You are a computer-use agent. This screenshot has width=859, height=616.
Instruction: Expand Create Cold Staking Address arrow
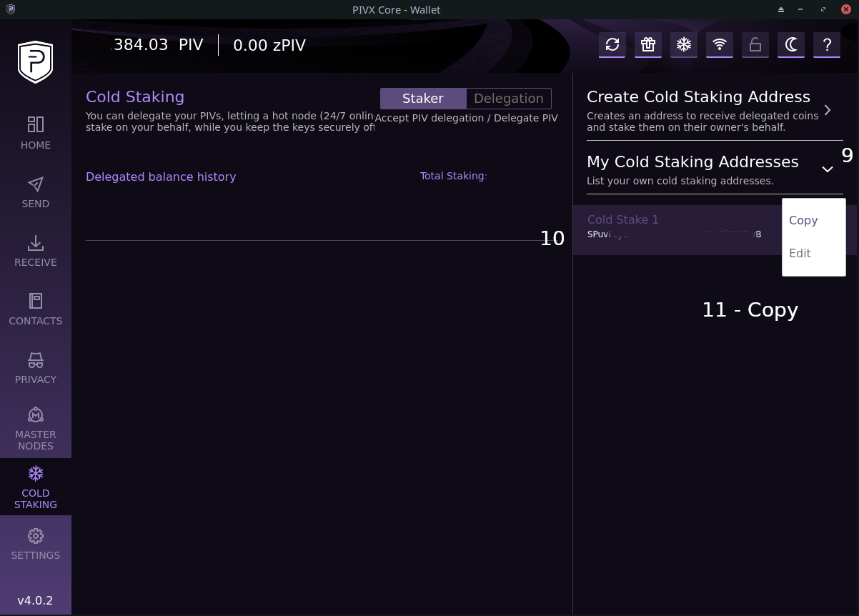[828, 110]
